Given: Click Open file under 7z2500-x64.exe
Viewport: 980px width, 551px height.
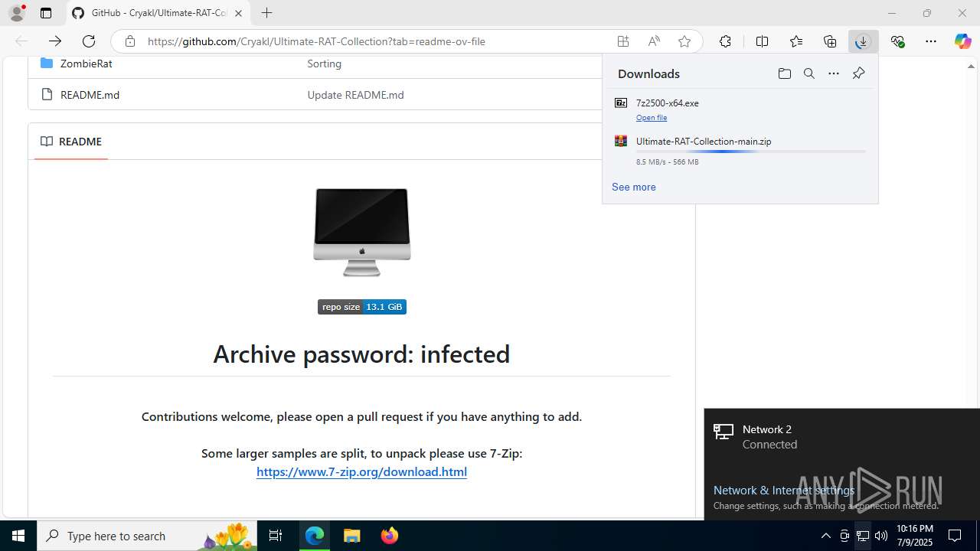Looking at the screenshot, I should [x=652, y=117].
